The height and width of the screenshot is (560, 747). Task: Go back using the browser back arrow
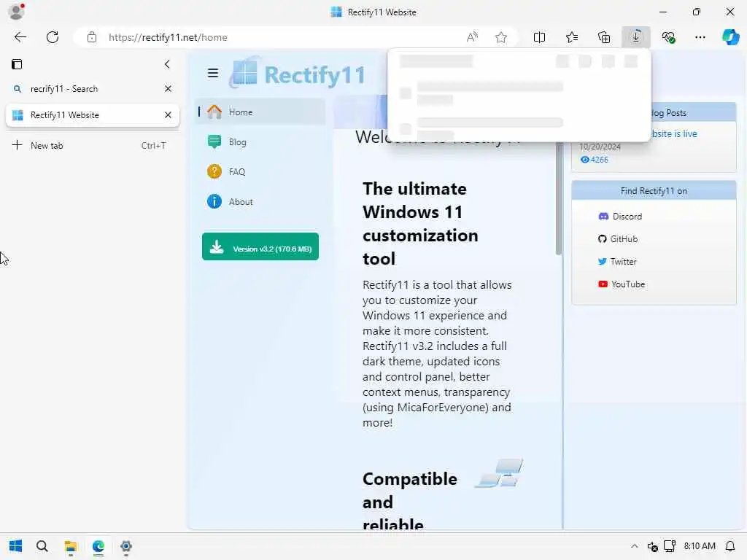click(20, 37)
